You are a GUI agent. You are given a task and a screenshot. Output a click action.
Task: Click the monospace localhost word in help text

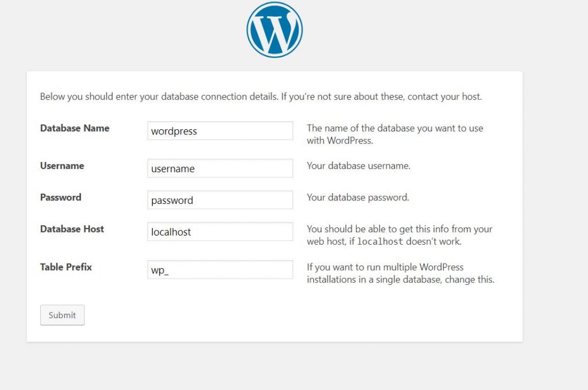pos(380,241)
